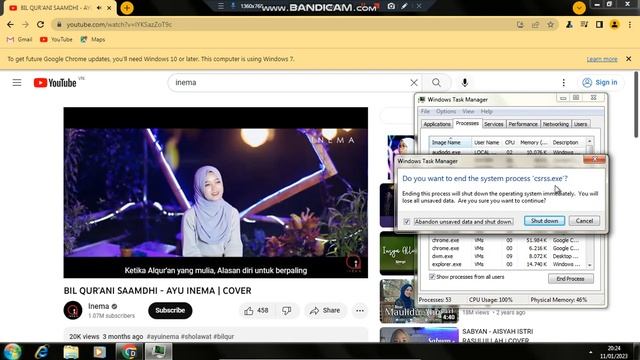Like the video with thumbs up
The height and width of the screenshot is (360, 640).
256,311
